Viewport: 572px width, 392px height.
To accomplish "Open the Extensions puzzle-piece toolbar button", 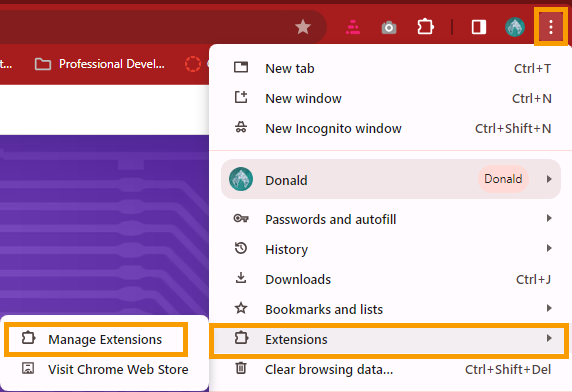I will point(425,27).
